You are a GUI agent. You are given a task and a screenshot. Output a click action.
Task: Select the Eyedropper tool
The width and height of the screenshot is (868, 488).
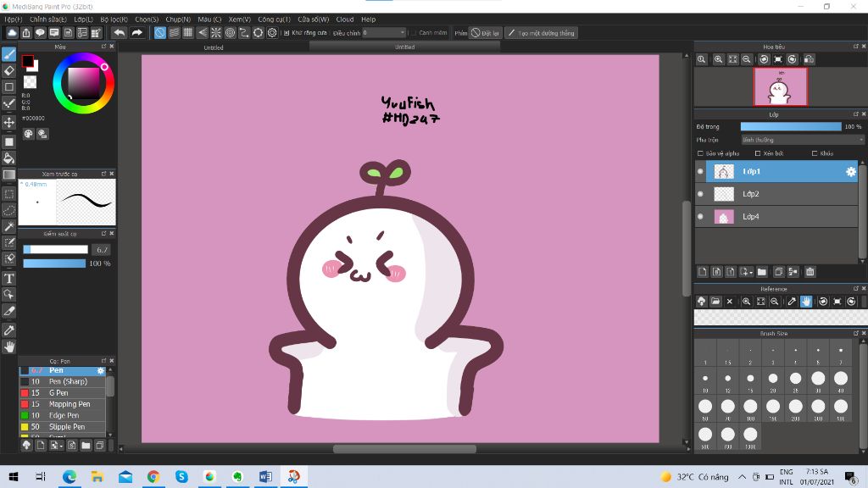point(8,330)
